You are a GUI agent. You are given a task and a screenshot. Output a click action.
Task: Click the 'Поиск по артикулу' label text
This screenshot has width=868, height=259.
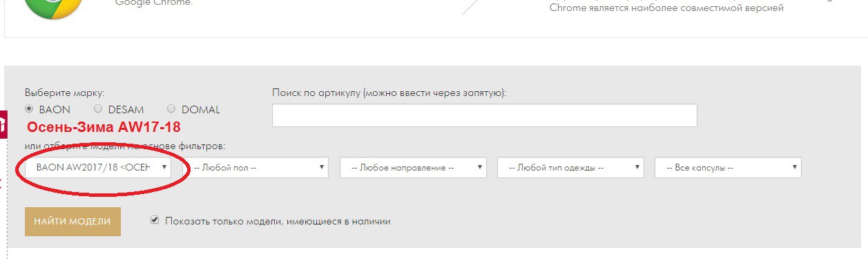389,93
